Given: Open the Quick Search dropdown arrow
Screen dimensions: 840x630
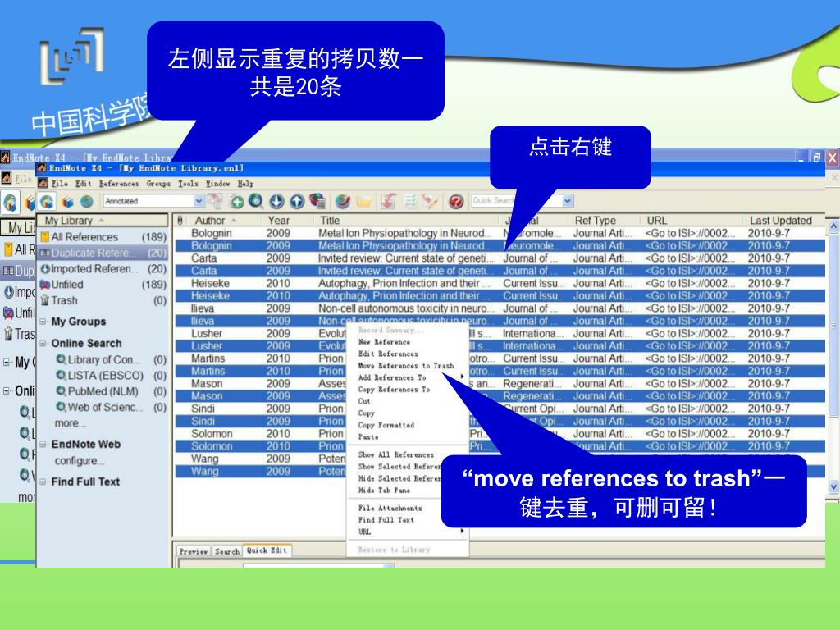Looking at the screenshot, I should click(x=568, y=201).
